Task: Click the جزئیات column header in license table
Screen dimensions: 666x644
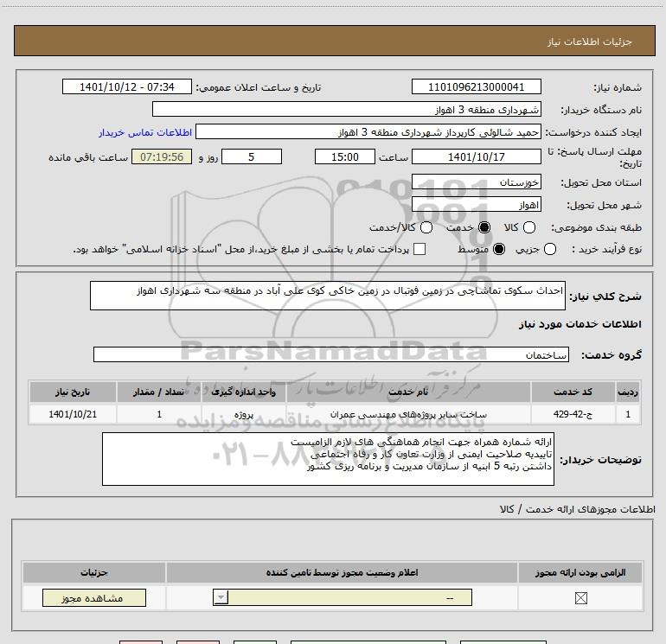Action: point(94,572)
